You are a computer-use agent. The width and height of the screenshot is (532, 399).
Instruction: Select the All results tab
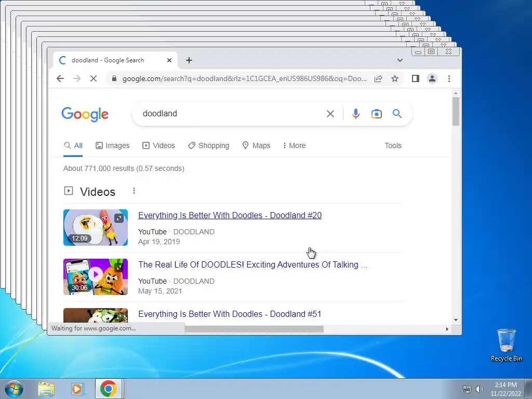73,145
